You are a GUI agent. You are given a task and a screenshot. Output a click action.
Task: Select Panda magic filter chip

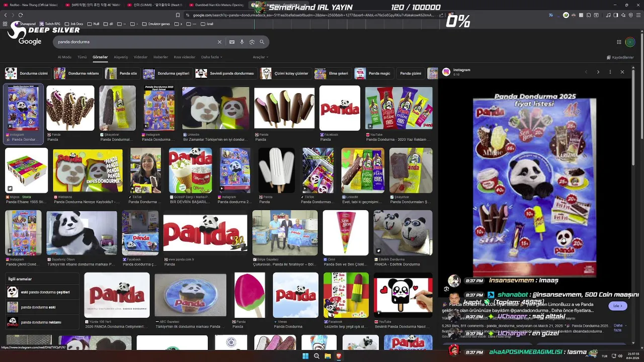tap(373, 73)
